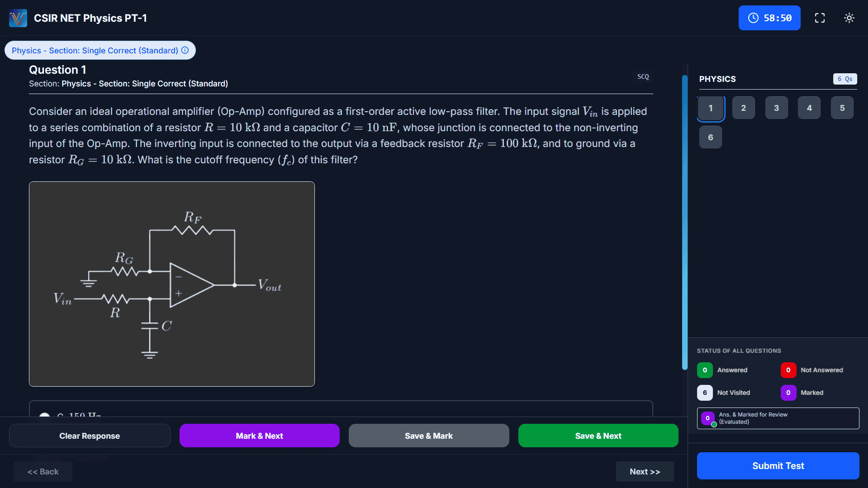Click the countdown timer clock
Screen dimensions: 868x488
(x=769, y=18)
